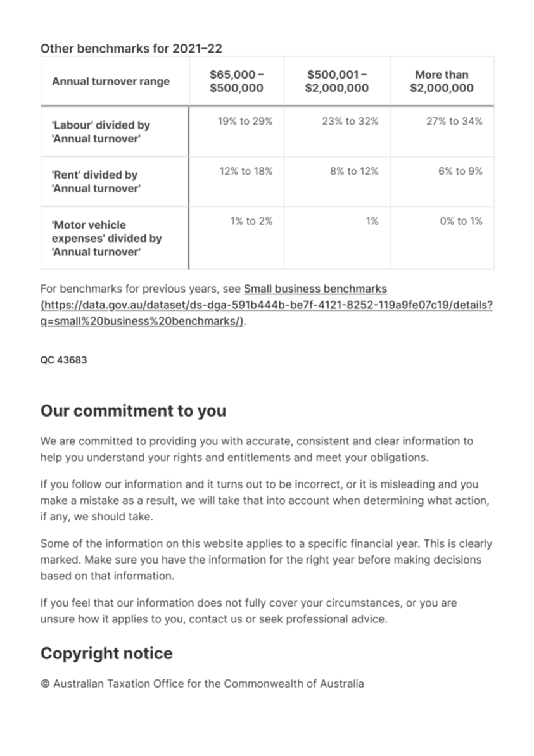Open the Small business benchmarks link
Image resolution: width=534 pixels, height=756 pixels.
click(x=315, y=289)
